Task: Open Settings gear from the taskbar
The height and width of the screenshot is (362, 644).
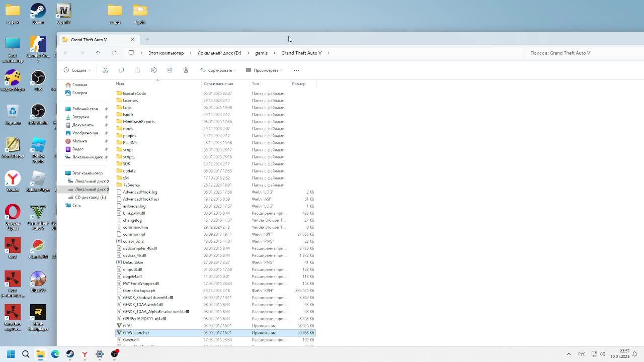Action: pos(100,354)
